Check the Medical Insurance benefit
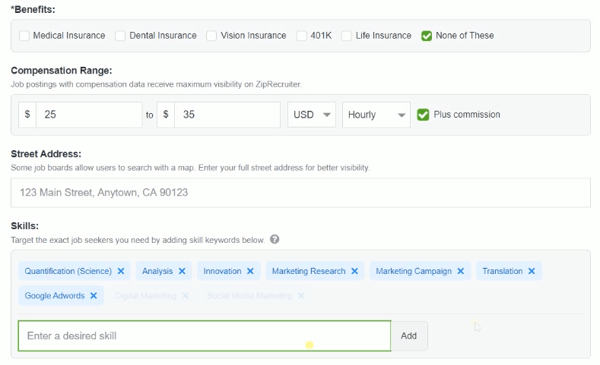This screenshot has height=365, width=600. click(24, 36)
